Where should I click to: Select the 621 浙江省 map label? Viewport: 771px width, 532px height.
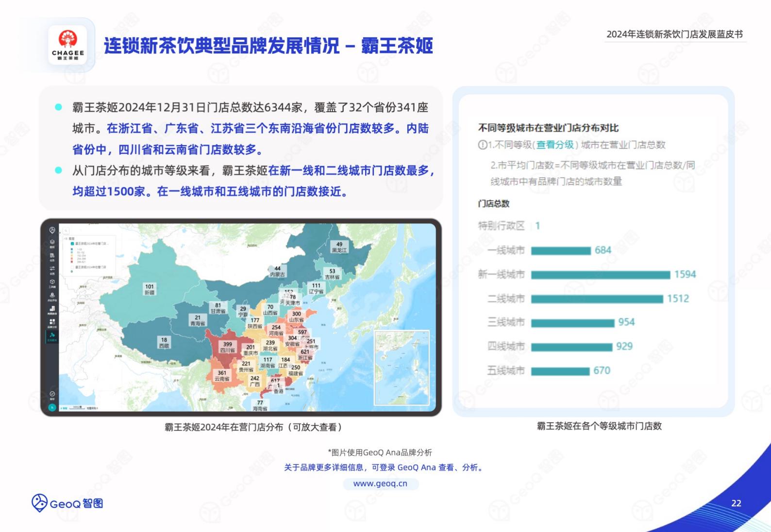305,355
